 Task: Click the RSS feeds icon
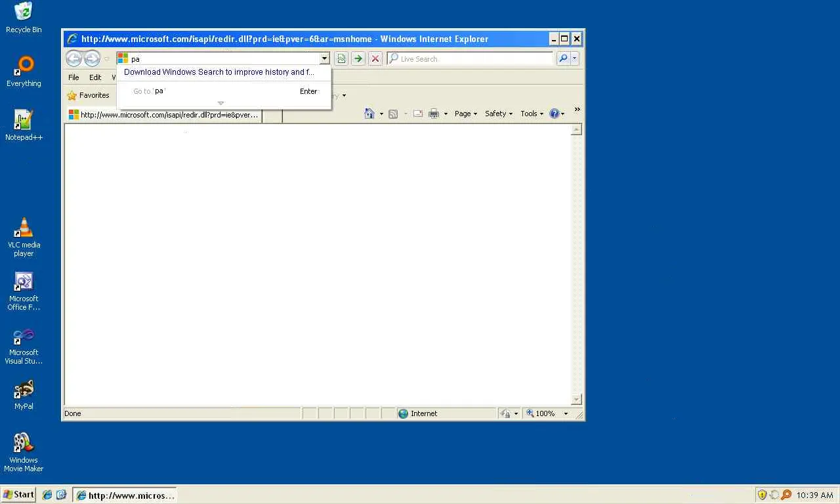(393, 114)
